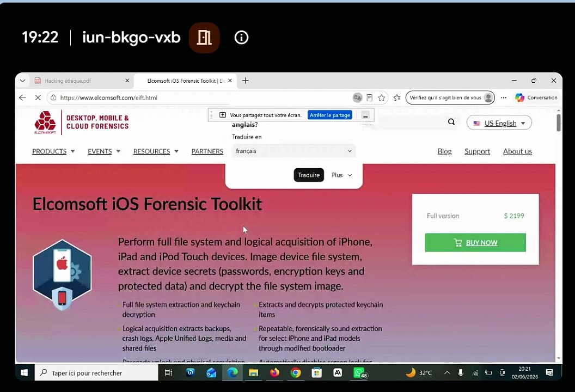
Task: Launch Firefox from the taskbar
Action: pos(274,373)
